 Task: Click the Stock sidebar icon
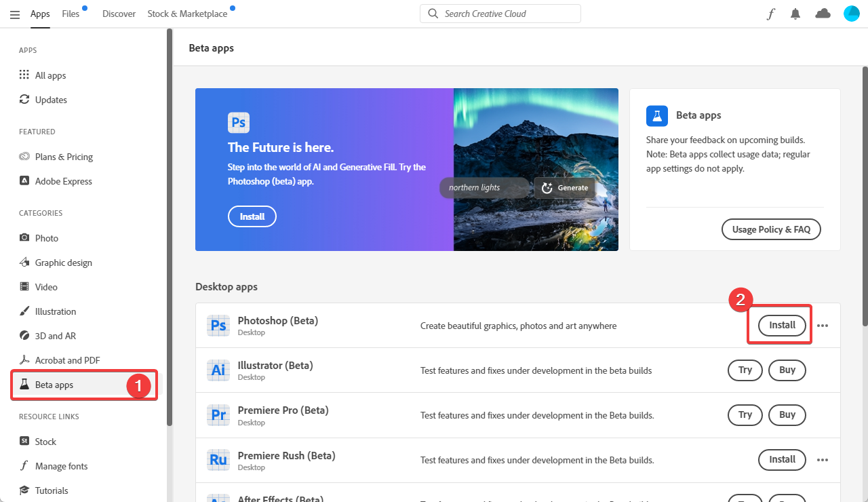point(24,441)
